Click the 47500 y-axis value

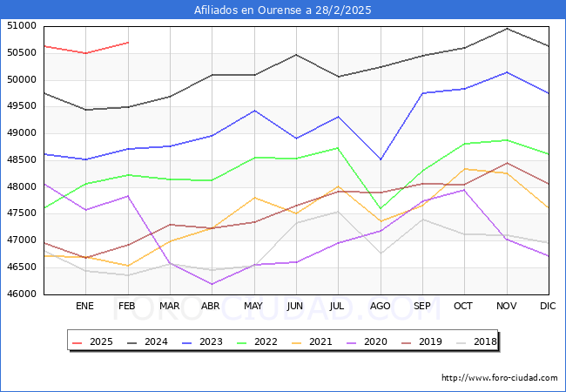click(x=22, y=213)
